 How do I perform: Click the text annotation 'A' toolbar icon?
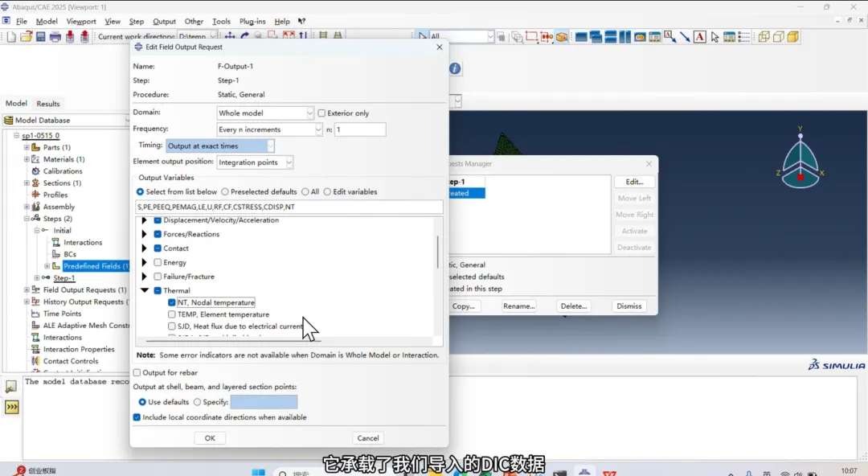tap(699, 37)
